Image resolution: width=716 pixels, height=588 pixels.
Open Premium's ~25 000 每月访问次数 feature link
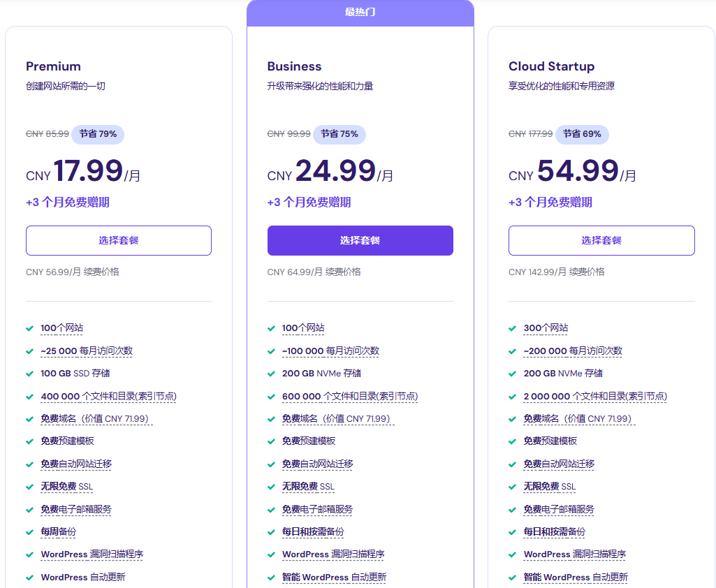(x=87, y=351)
